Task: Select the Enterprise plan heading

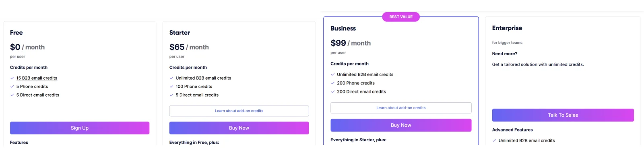Action: 507,28
